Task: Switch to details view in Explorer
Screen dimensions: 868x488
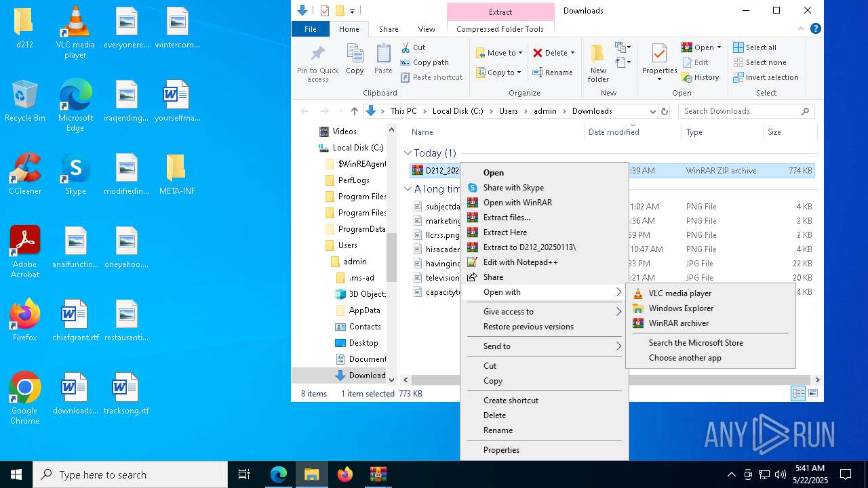Action: [798, 393]
